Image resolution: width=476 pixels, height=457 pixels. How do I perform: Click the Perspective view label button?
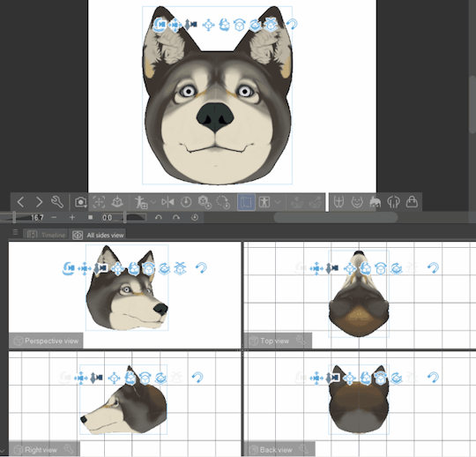[46, 341]
